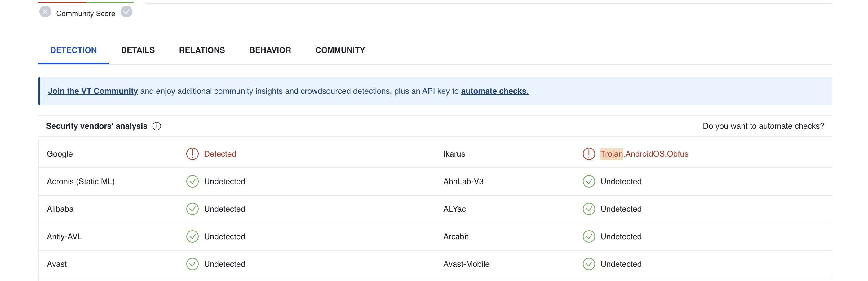
Task: Select the Ikarus vendor name
Action: tap(454, 154)
